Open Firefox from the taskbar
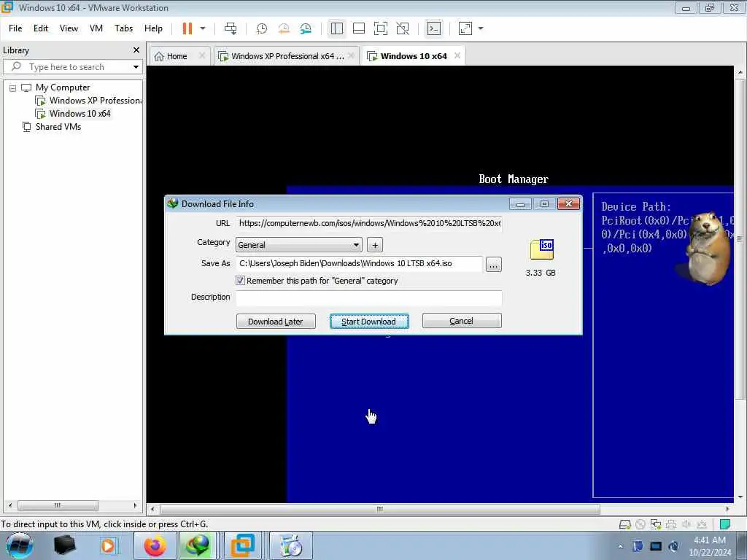 click(155, 545)
